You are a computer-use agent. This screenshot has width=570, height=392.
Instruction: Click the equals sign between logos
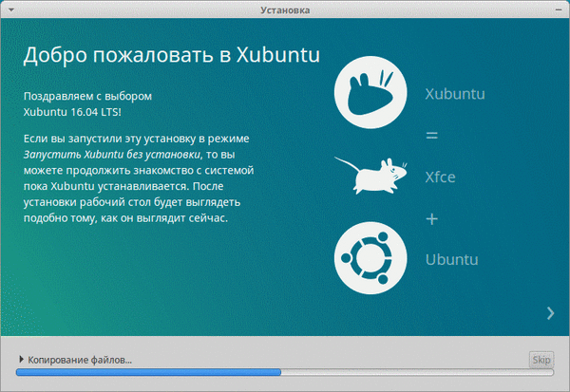coord(431,136)
